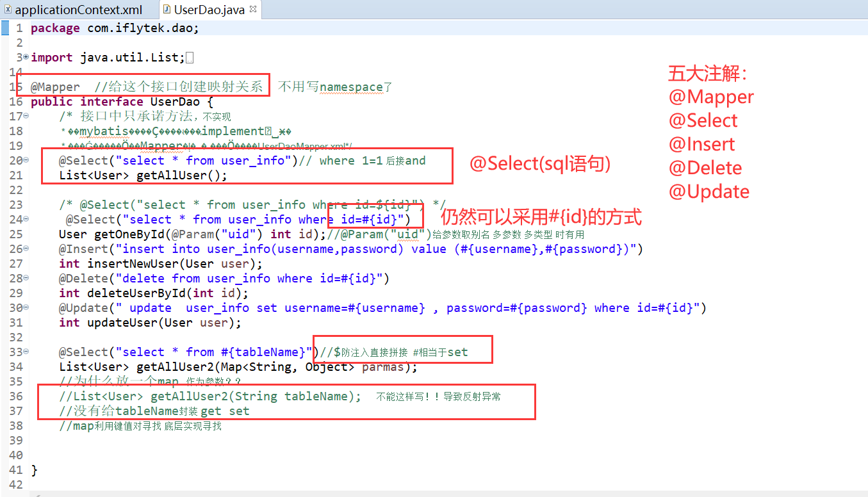This screenshot has height=497, width=868.
Task: Click commented '//List<User> getAllUser2(String tableName);' line
Action: click(x=210, y=396)
